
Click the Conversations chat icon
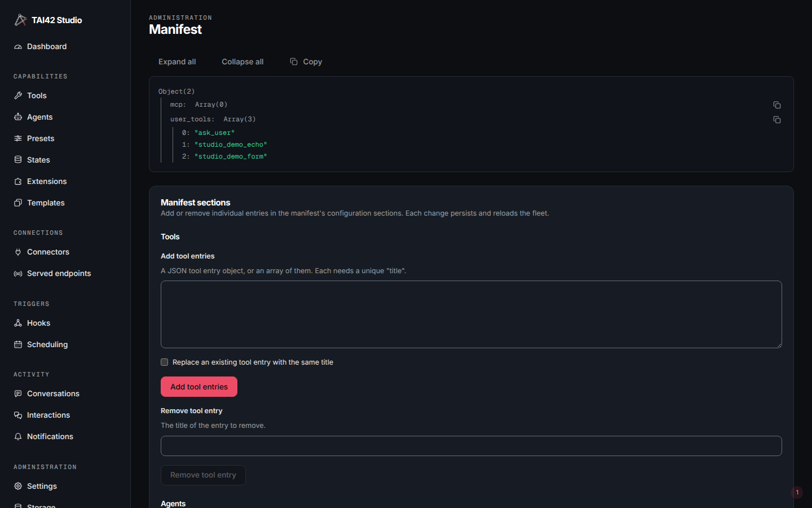(x=18, y=394)
